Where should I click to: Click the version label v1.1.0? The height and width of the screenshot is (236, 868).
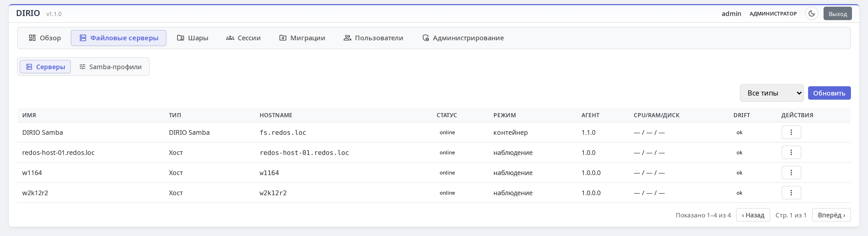click(54, 14)
